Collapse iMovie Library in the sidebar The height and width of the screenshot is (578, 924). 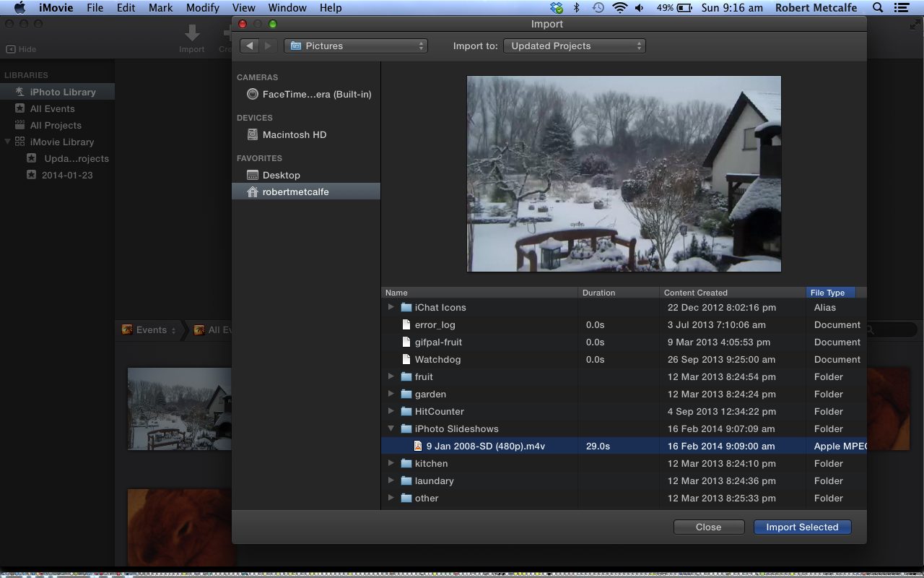(8, 142)
